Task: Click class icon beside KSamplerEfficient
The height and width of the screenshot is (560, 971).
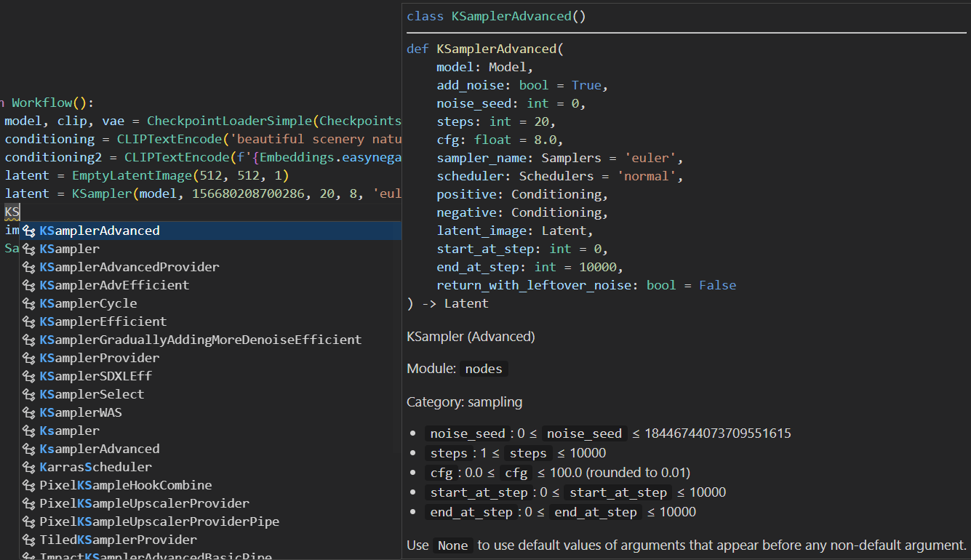Action: click(29, 322)
